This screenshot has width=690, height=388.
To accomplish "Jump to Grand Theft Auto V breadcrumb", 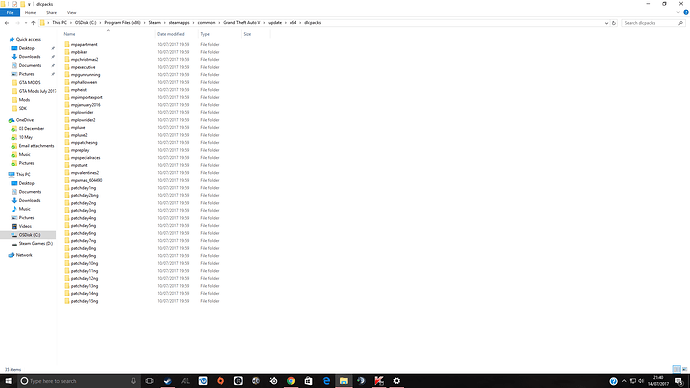I will click(241, 22).
